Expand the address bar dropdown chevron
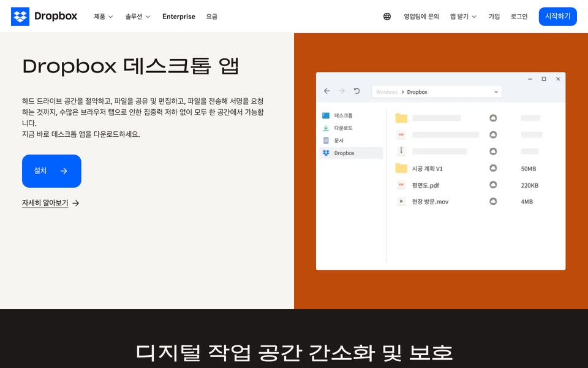This screenshot has height=368, width=588. click(x=496, y=92)
